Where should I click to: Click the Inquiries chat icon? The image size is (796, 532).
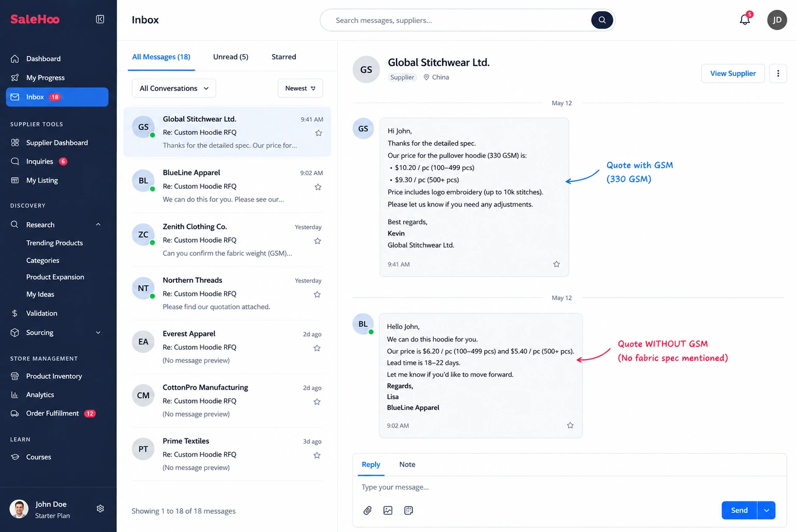(x=15, y=161)
